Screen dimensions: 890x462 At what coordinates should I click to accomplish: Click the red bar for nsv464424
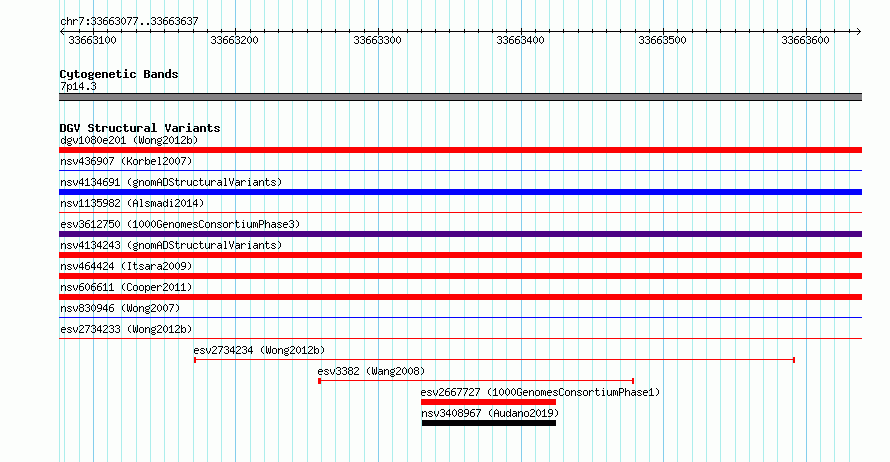point(460,276)
